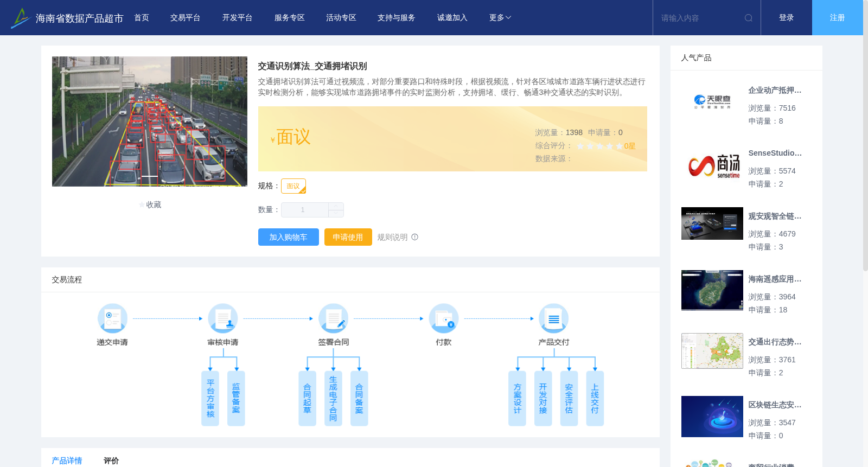Go to 首页 in the navigation bar
868x467 pixels.
point(142,18)
